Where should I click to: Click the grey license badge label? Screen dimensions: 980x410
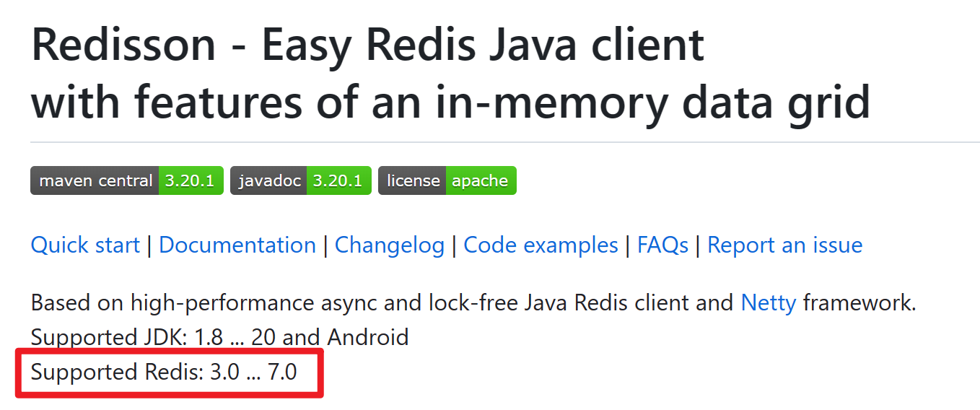point(413,180)
